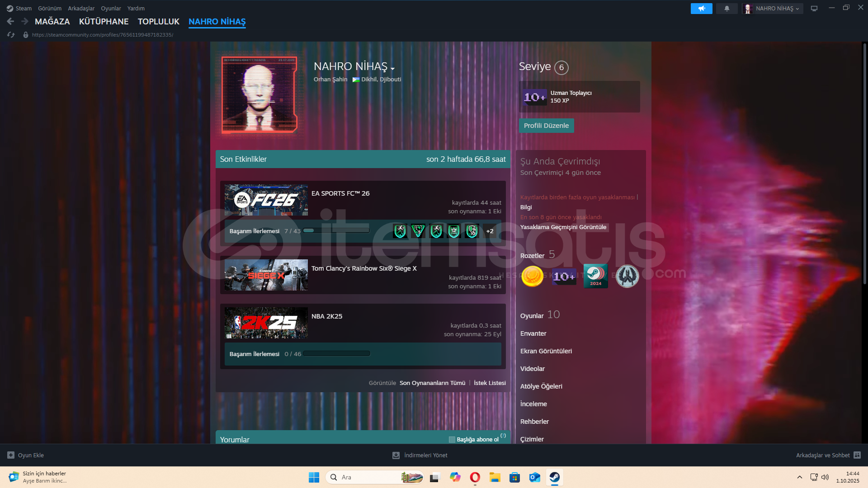Click the announcements megaphone icon
This screenshot has height=488, width=868.
[701, 9]
